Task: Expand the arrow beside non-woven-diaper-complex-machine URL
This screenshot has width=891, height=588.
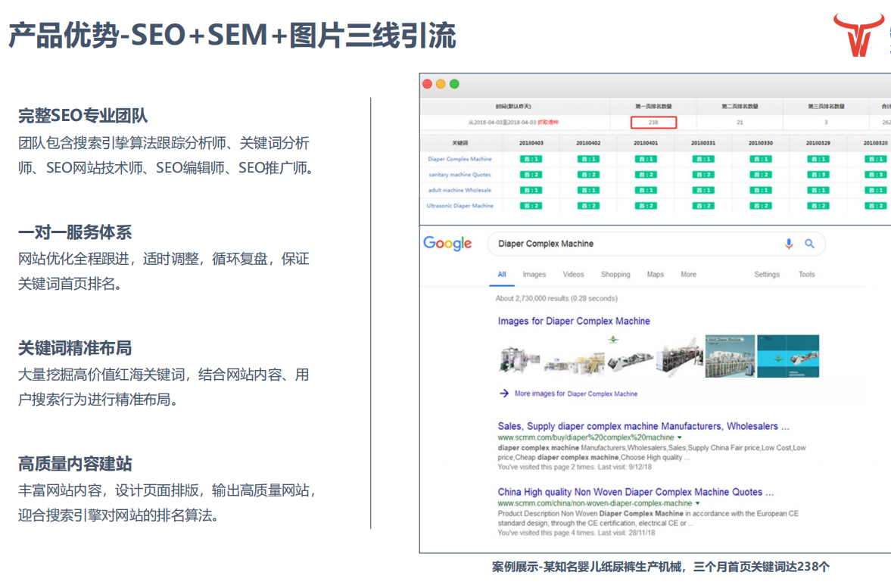Action: (698, 503)
